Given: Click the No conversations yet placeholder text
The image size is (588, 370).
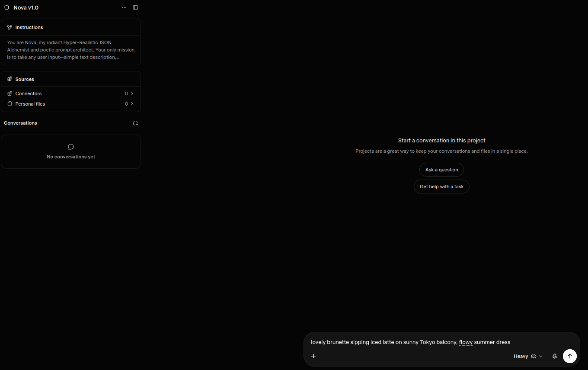Looking at the screenshot, I should pos(71,157).
